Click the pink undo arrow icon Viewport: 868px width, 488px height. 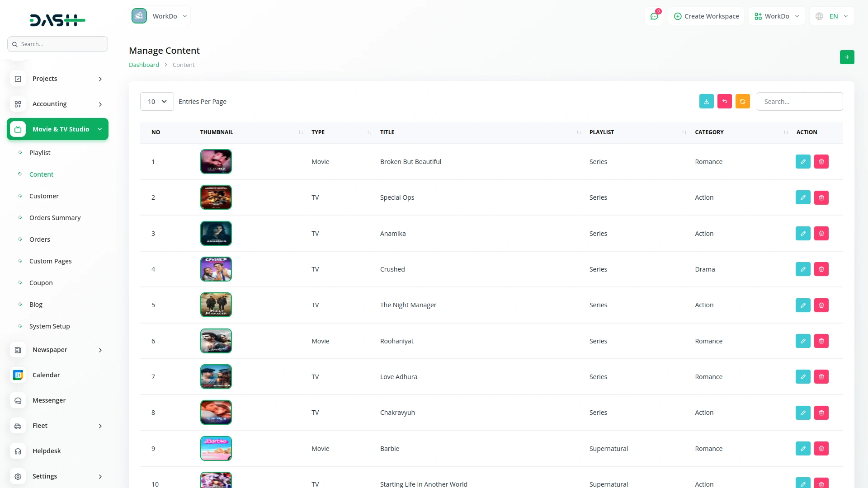tap(724, 102)
